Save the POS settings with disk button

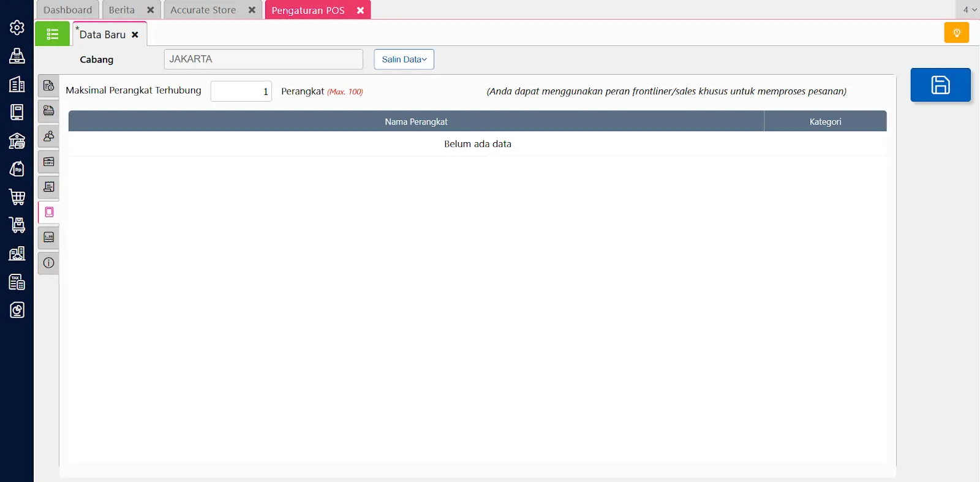click(x=940, y=85)
